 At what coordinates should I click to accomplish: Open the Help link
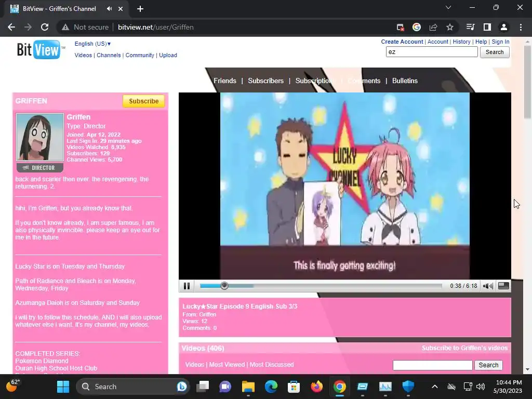(481, 42)
